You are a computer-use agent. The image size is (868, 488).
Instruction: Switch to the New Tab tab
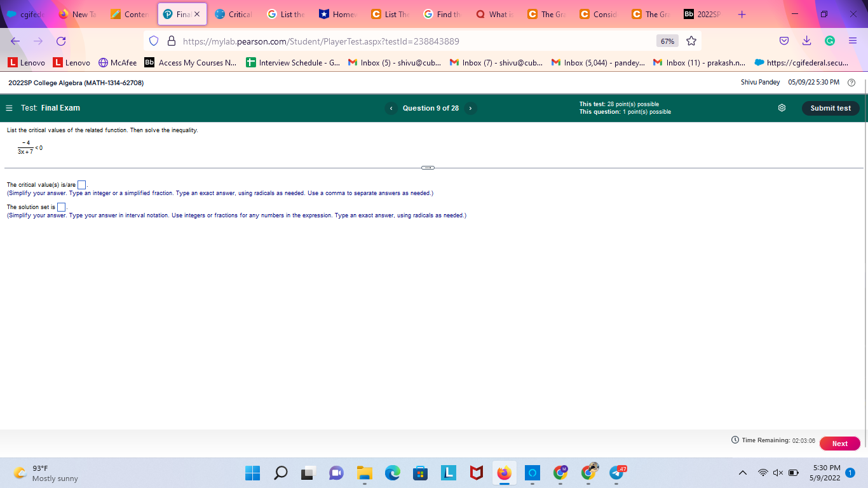[x=78, y=14]
